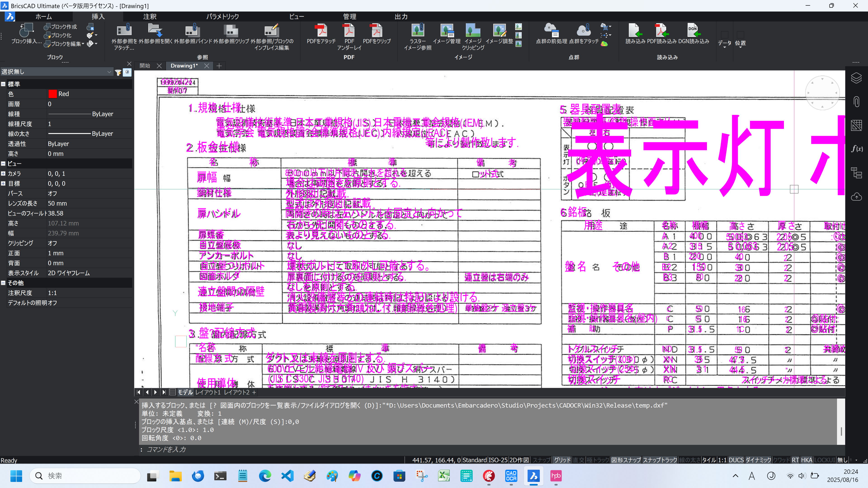Toggle 直交 mode in the status bar
The height and width of the screenshot is (488, 868).
click(x=578, y=460)
